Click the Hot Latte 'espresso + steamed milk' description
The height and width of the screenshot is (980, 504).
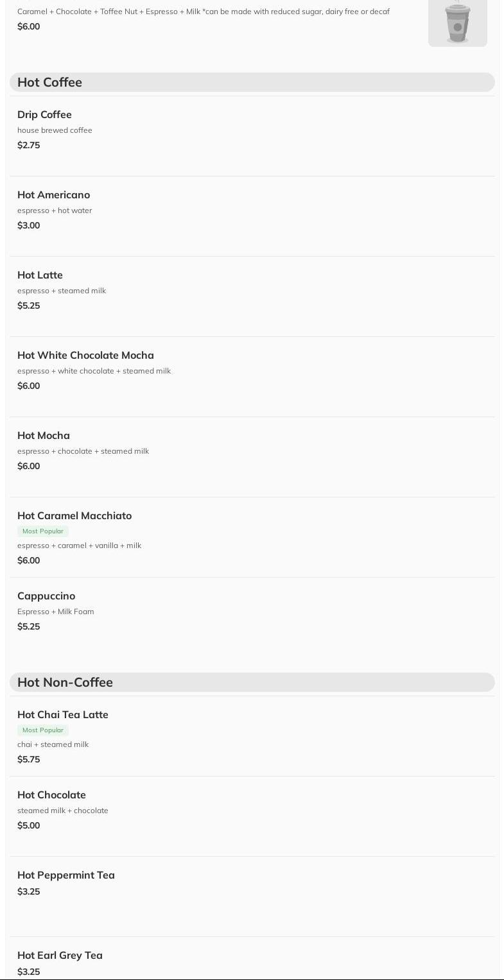(62, 291)
